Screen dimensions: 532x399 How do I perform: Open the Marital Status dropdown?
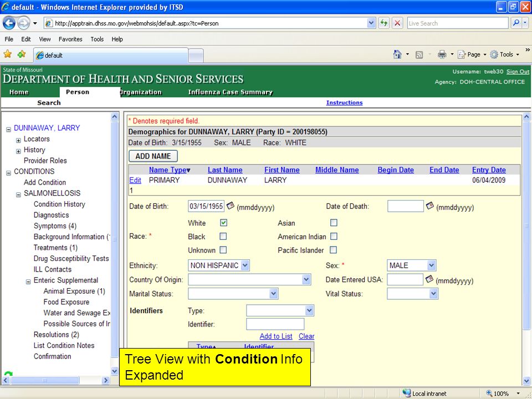pyautogui.click(x=273, y=294)
